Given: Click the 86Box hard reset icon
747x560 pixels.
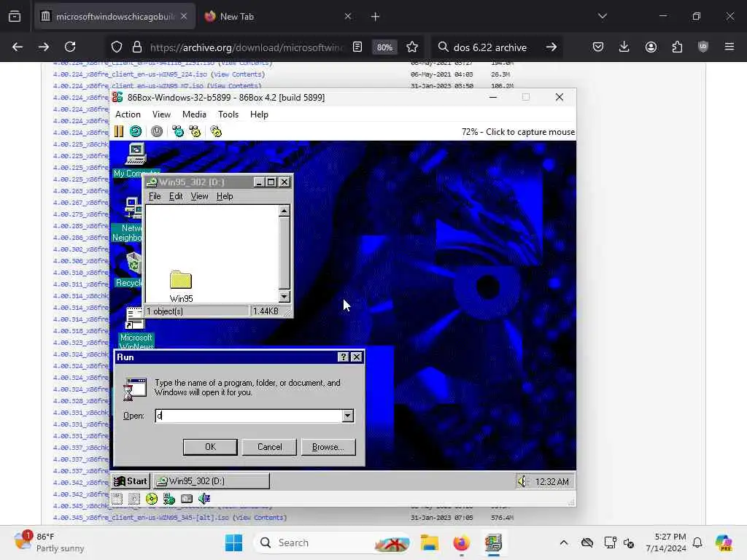Looking at the screenshot, I should point(135,131).
